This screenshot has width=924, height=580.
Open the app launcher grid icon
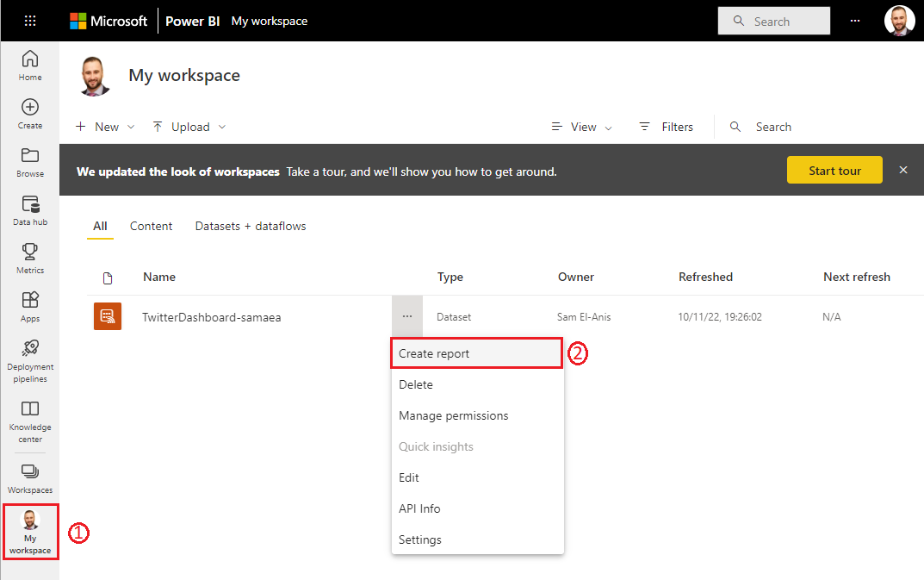tap(30, 22)
